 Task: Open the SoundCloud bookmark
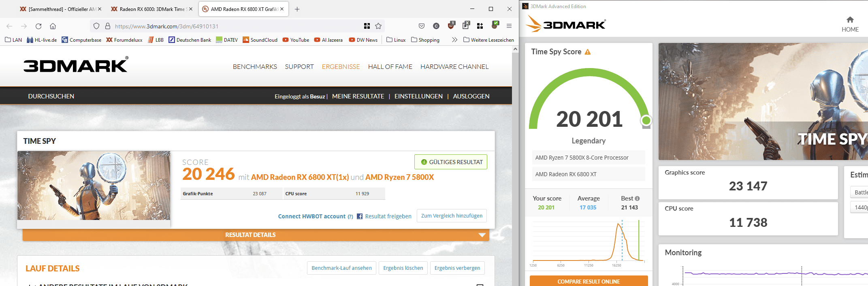coord(260,40)
